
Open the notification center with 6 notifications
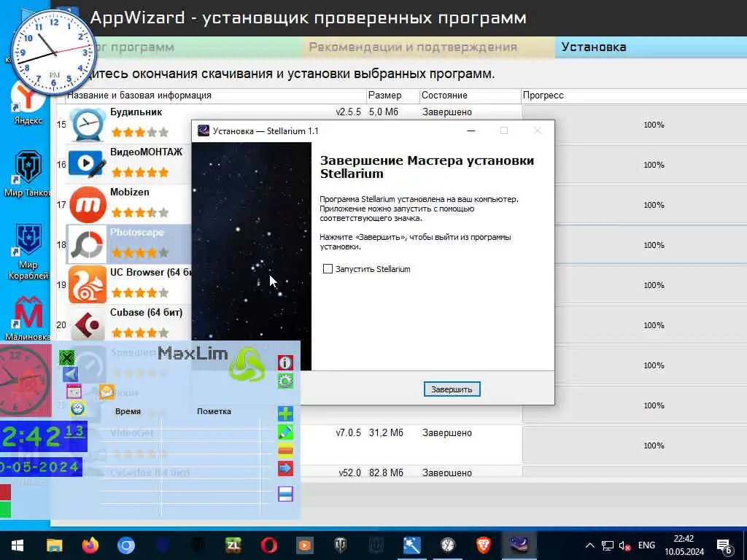724,547
